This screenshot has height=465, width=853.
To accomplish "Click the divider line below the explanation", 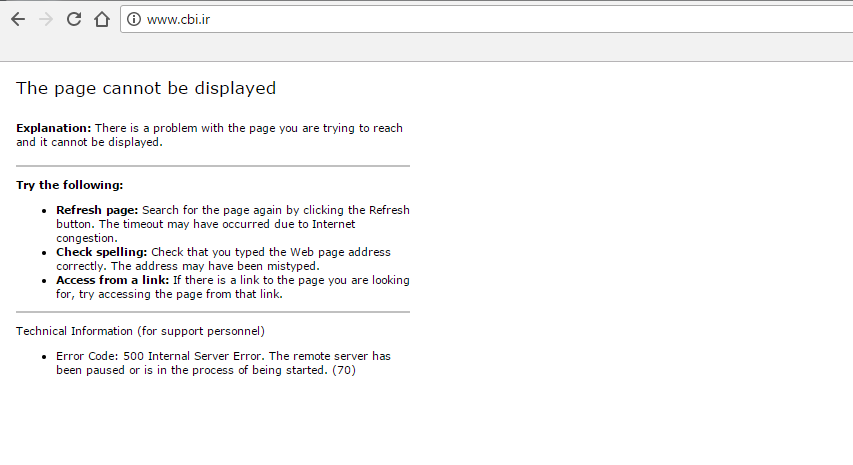I will tap(213, 166).
